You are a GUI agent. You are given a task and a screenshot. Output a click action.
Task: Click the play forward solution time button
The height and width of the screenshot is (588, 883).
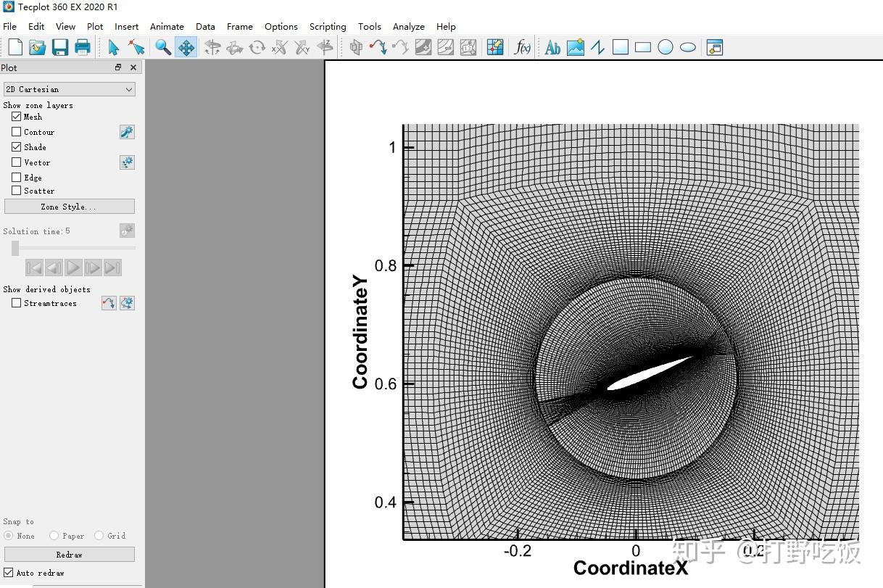pyautogui.click(x=73, y=268)
